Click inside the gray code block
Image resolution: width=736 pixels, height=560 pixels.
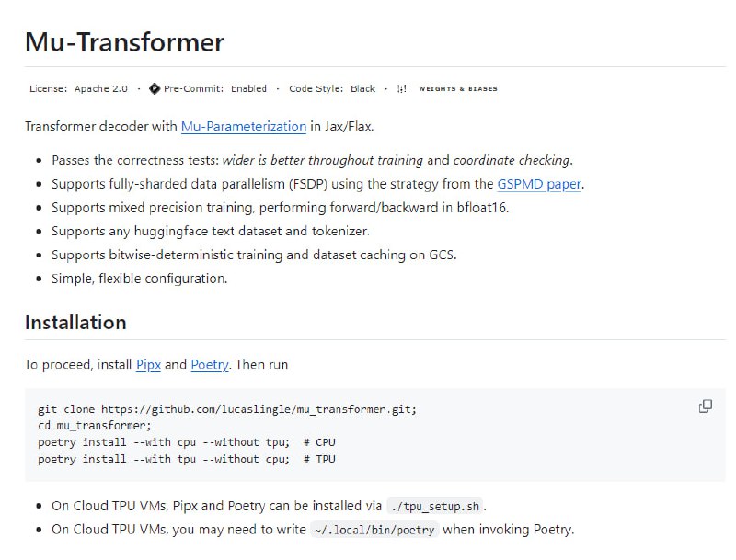[x=368, y=432]
